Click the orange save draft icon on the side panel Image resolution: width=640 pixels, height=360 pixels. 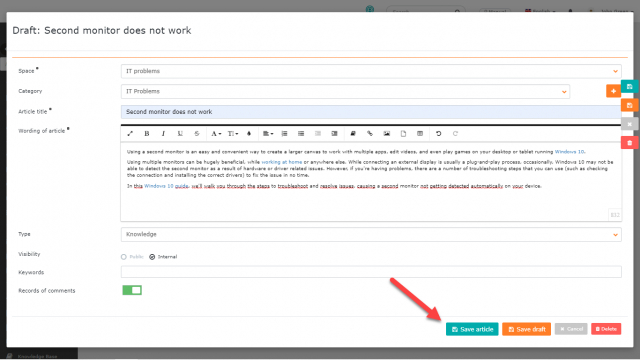629,105
